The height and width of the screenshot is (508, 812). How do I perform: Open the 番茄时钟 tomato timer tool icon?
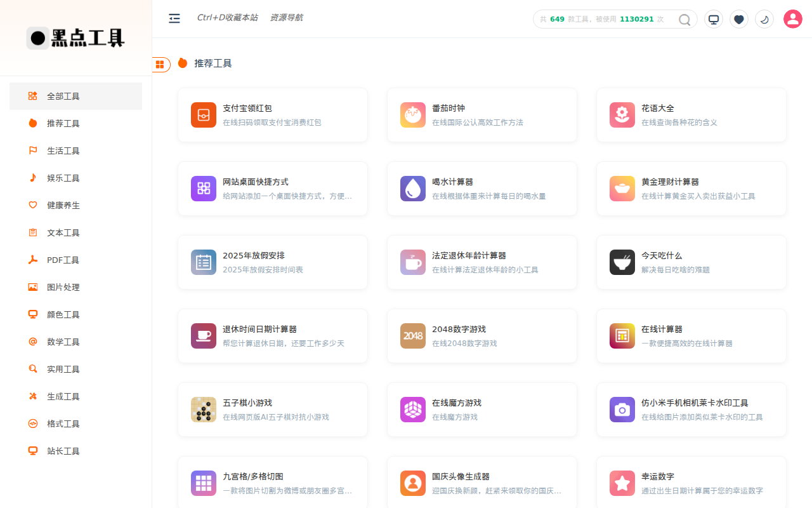point(412,115)
